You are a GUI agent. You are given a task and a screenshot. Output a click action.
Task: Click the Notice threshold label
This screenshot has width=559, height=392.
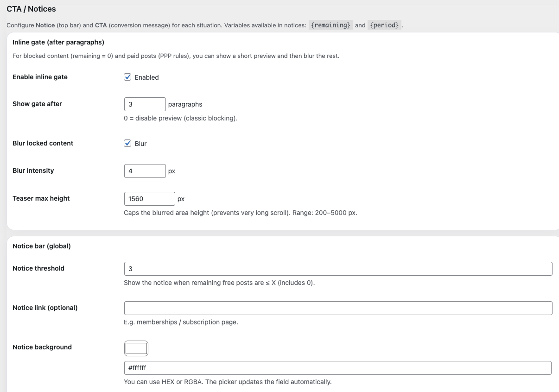[x=38, y=268]
